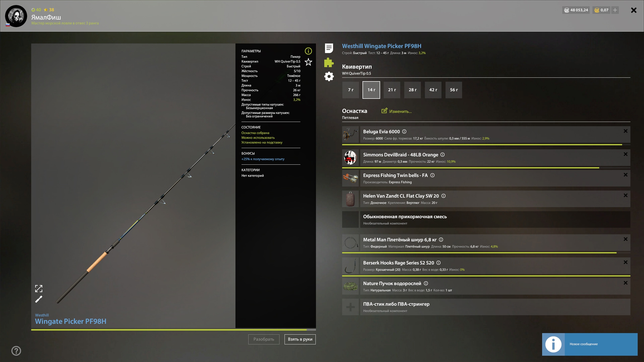Click the Разобрать button
644x362 pixels.
(x=264, y=339)
